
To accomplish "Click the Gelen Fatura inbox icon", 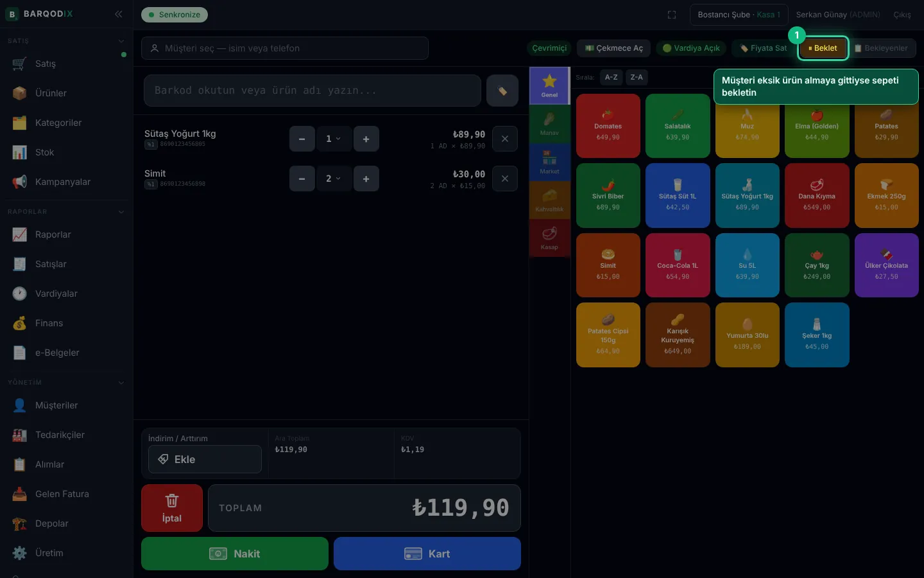I will [20, 494].
